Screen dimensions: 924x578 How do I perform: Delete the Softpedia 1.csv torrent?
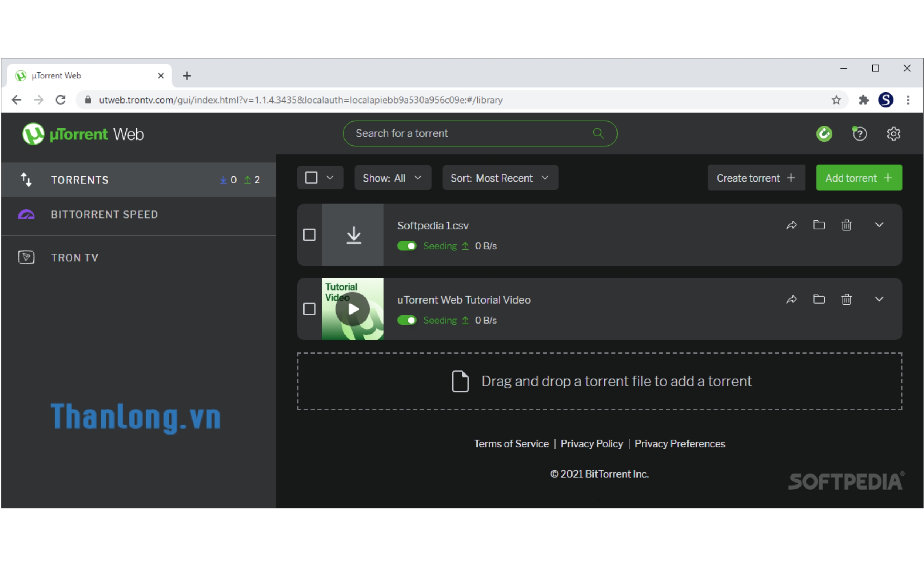click(846, 225)
